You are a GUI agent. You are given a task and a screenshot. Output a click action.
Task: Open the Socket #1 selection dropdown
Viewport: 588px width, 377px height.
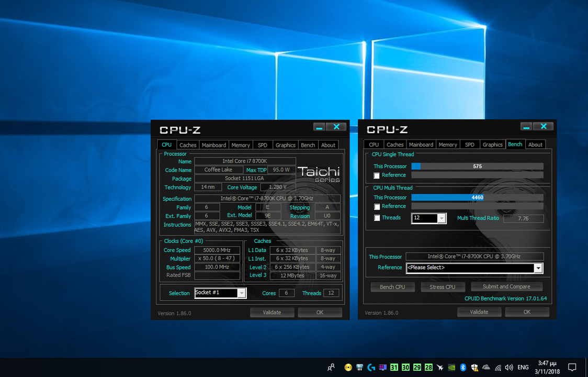(221, 293)
